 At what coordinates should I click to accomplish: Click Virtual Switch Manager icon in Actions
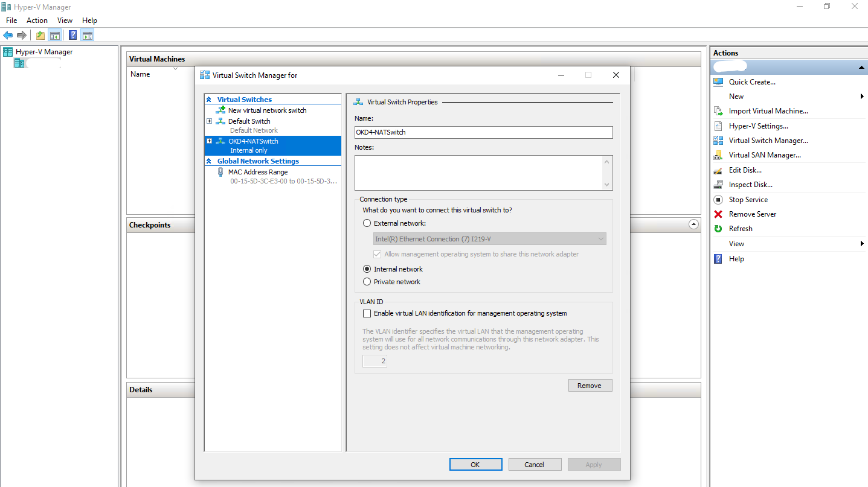[x=718, y=141]
